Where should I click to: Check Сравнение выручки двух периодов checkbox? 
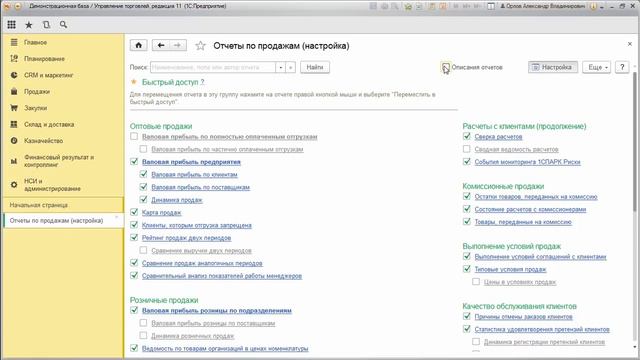pyautogui.click(x=143, y=250)
